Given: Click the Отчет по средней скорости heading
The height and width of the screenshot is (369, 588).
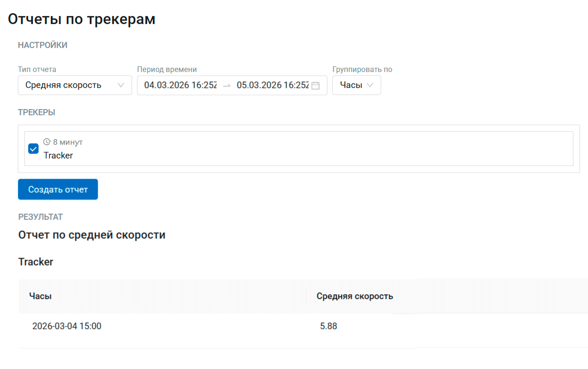Looking at the screenshot, I should pyautogui.click(x=92, y=235).
